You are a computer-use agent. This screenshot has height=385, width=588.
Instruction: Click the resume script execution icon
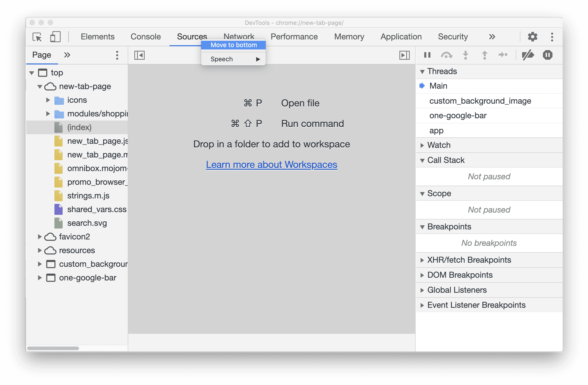(x=427, y=55)
